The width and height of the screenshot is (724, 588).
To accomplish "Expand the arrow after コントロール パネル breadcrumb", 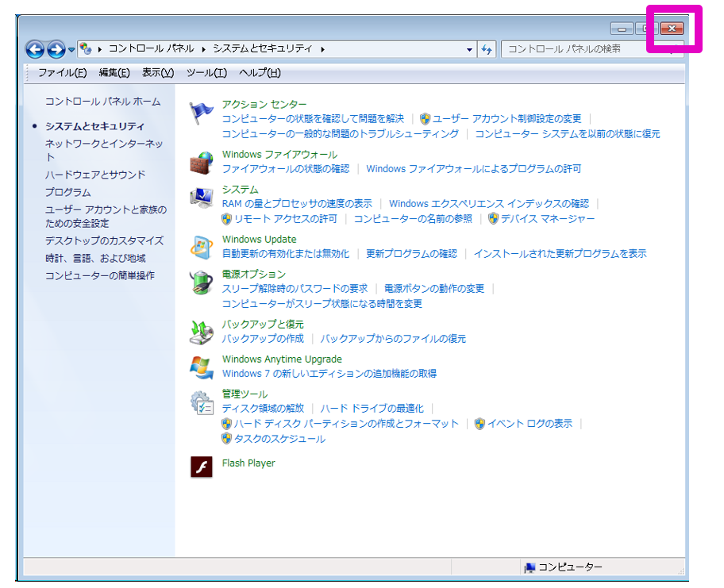I will (x=203, y=49).
